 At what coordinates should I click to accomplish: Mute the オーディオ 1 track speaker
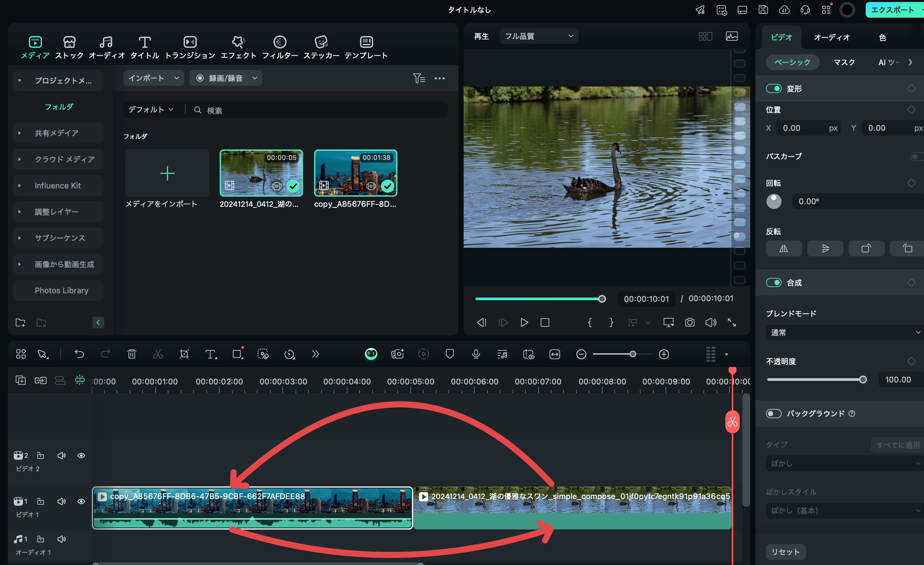pyautogui.click(x=62, y=539)
